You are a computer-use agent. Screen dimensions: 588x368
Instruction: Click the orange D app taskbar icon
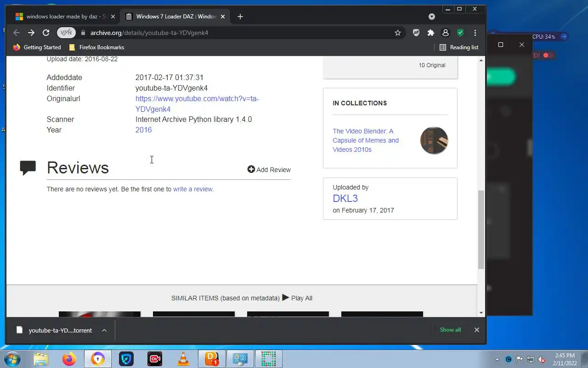pyautogui.click(x=212, y=359)
